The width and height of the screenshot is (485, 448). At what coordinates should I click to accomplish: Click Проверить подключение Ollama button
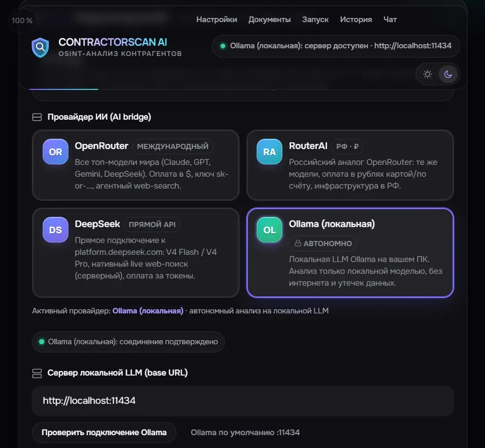pos(104,432)
